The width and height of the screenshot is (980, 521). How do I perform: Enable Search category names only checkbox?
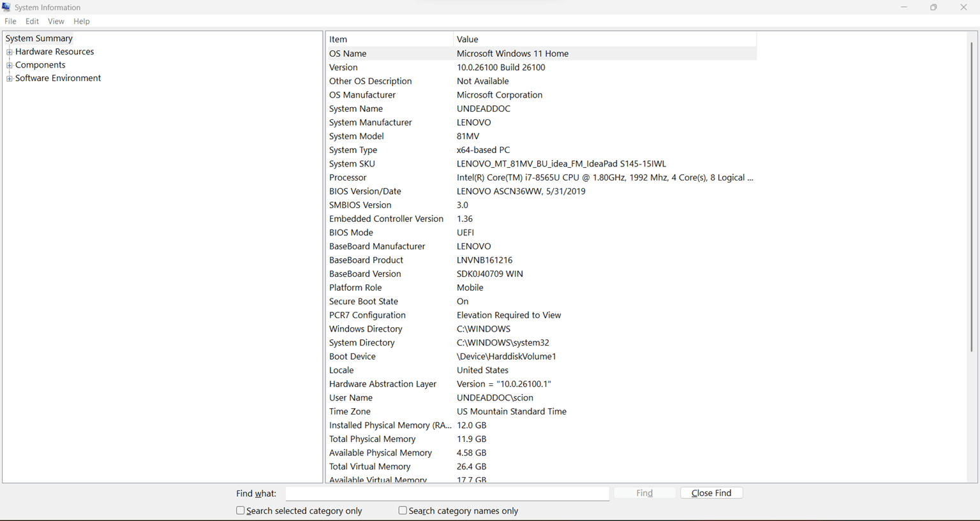(403, 511)
